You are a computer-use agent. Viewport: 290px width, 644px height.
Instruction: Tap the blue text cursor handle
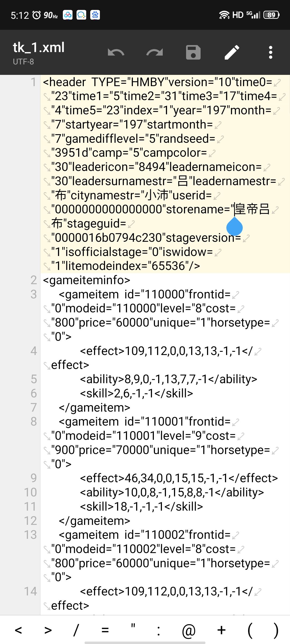pos(234,227)
